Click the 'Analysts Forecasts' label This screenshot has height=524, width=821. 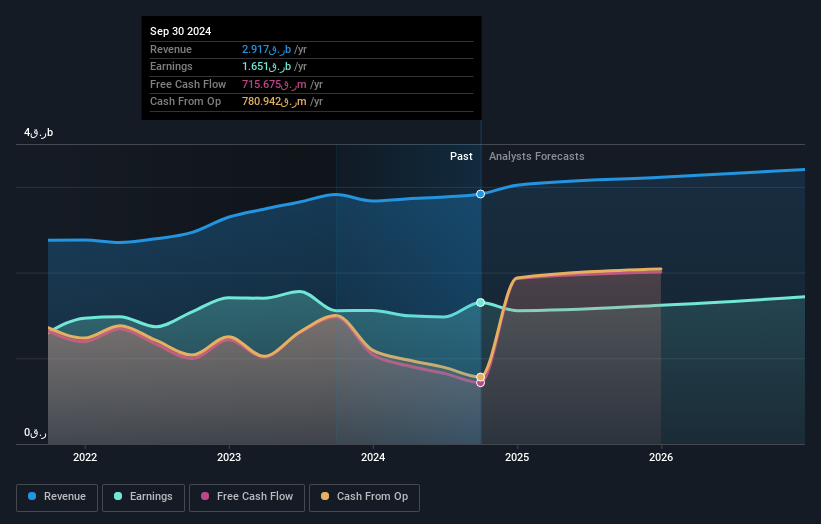(537, 156)
